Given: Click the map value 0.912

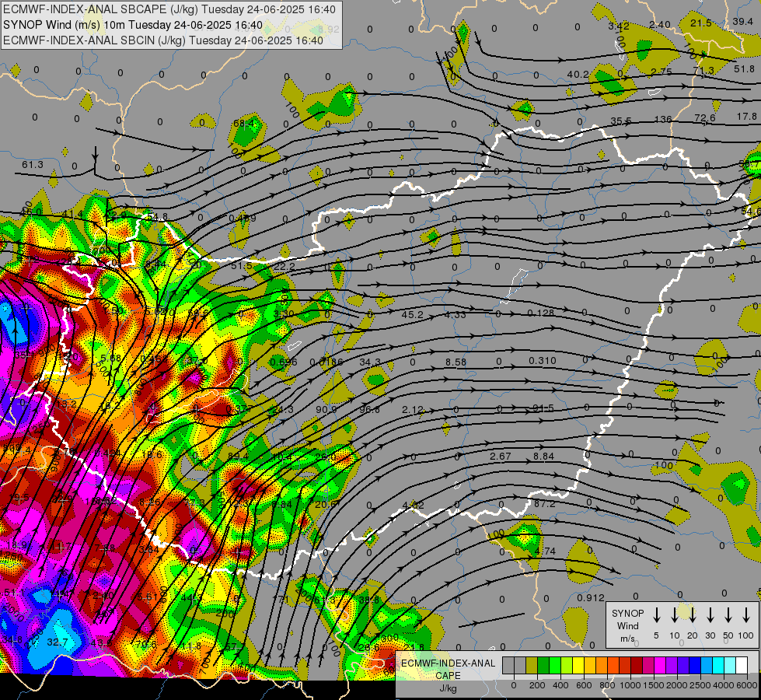Looking at the screenshot, I should click(591, 598).
